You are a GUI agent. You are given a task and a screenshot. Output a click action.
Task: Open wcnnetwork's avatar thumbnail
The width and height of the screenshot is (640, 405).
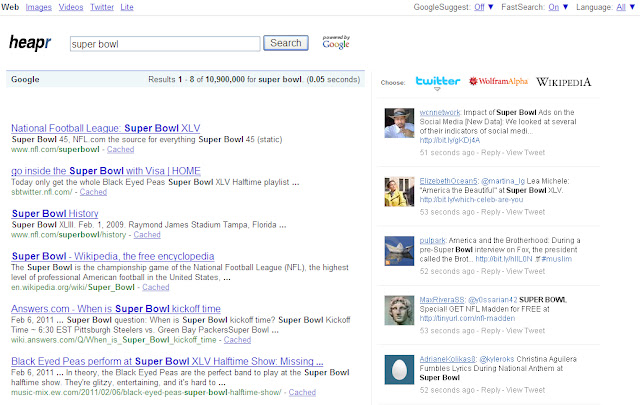[399, 123]
